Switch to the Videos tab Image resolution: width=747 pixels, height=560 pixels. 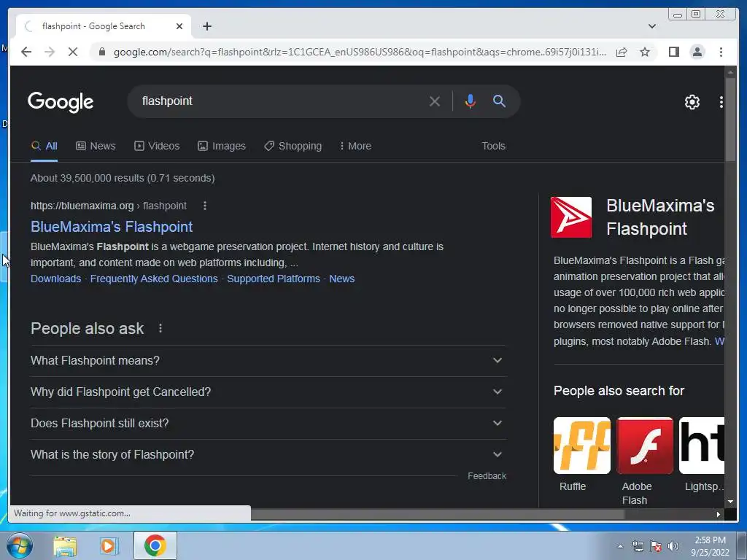(x=157, y=146)
